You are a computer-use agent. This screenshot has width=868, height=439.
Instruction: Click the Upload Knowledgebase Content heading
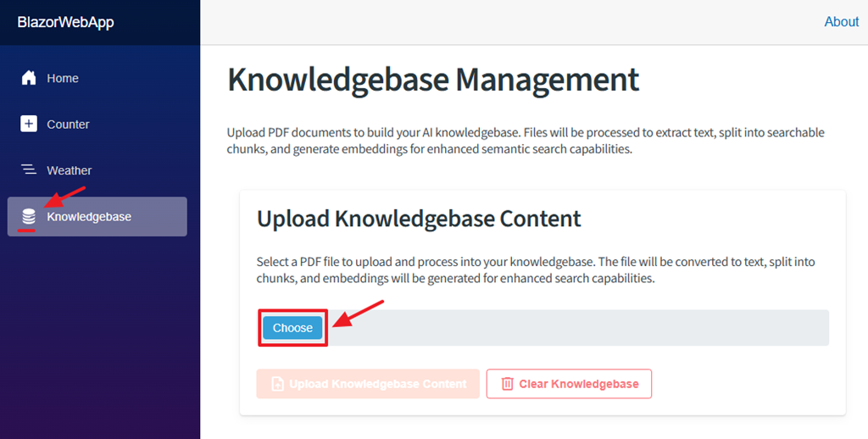pos(419,219)
